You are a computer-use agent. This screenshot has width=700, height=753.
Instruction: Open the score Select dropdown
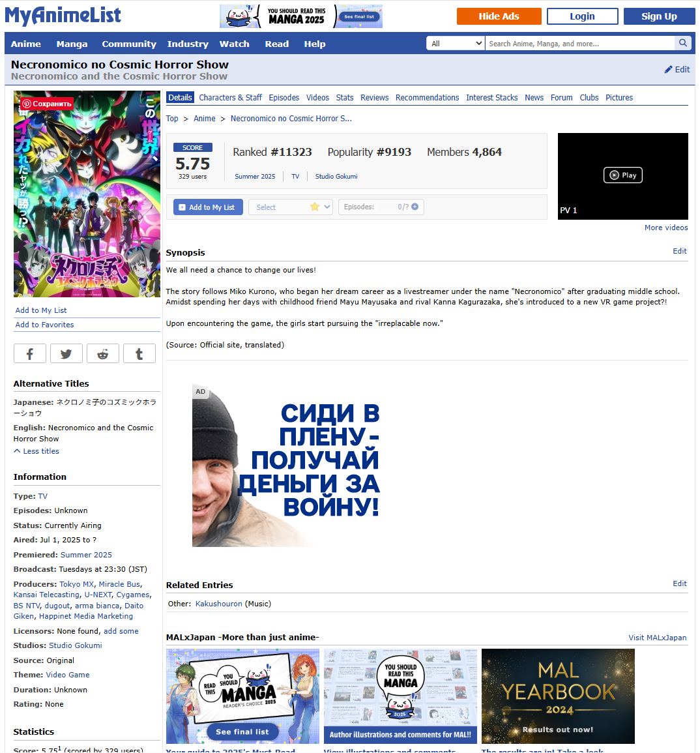pos(291,207)
